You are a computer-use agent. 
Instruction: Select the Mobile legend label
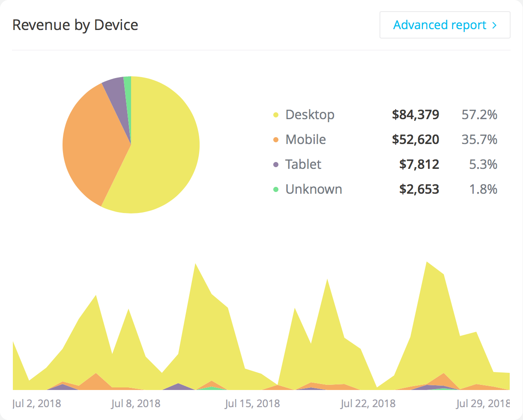tap(306, 140)
